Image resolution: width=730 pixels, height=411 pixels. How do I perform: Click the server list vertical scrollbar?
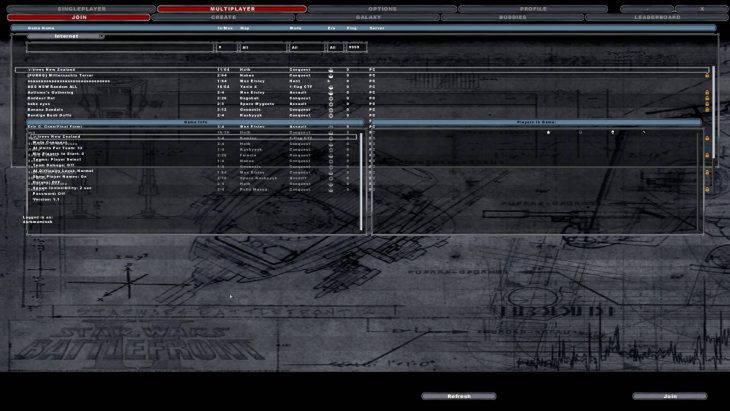[x=713, y=112]
